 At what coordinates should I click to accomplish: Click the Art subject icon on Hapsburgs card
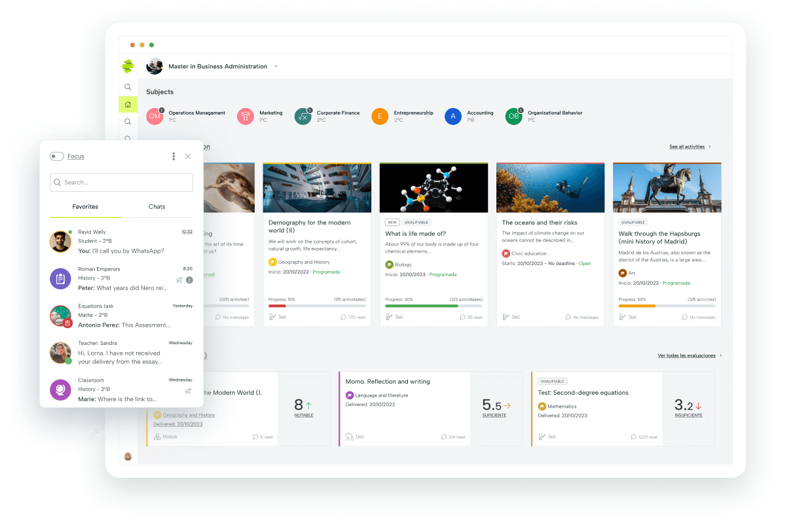click(x=623, y=273)
